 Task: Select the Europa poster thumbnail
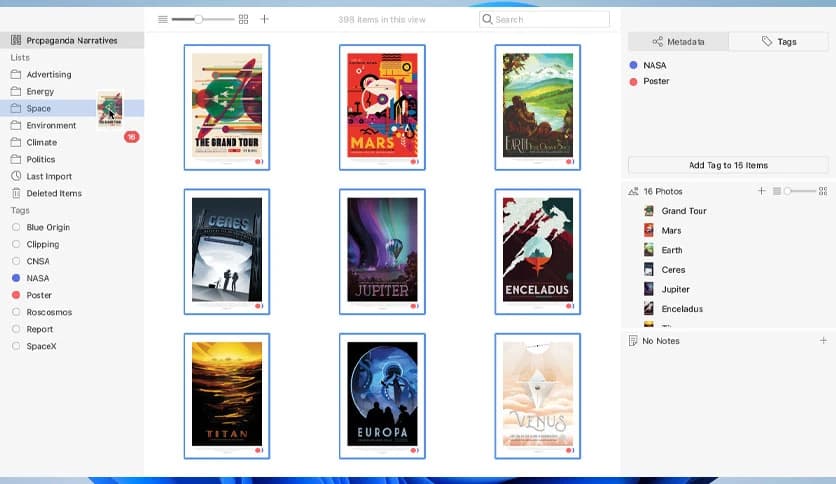382,396
